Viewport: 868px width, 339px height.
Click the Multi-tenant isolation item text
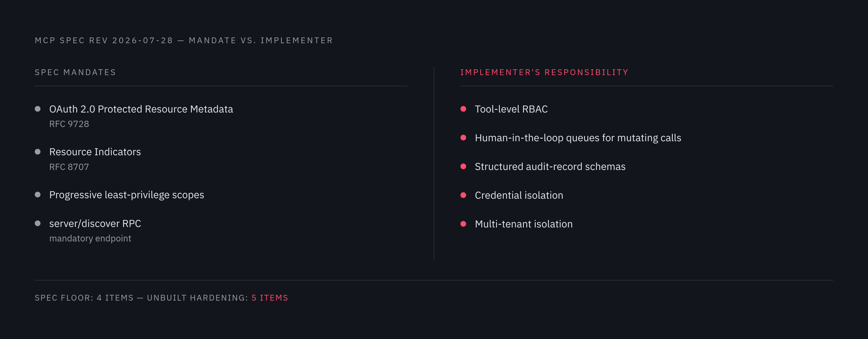click(524, 224)
